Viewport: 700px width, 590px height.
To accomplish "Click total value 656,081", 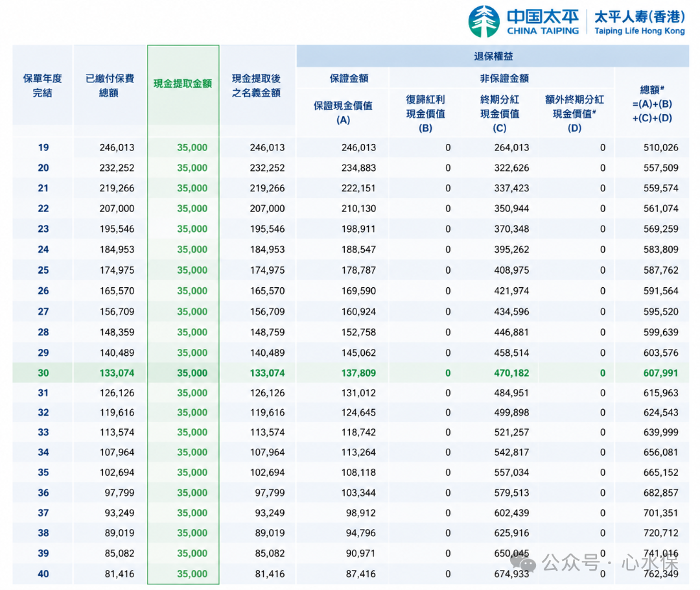I will click(x=660, y=453).
